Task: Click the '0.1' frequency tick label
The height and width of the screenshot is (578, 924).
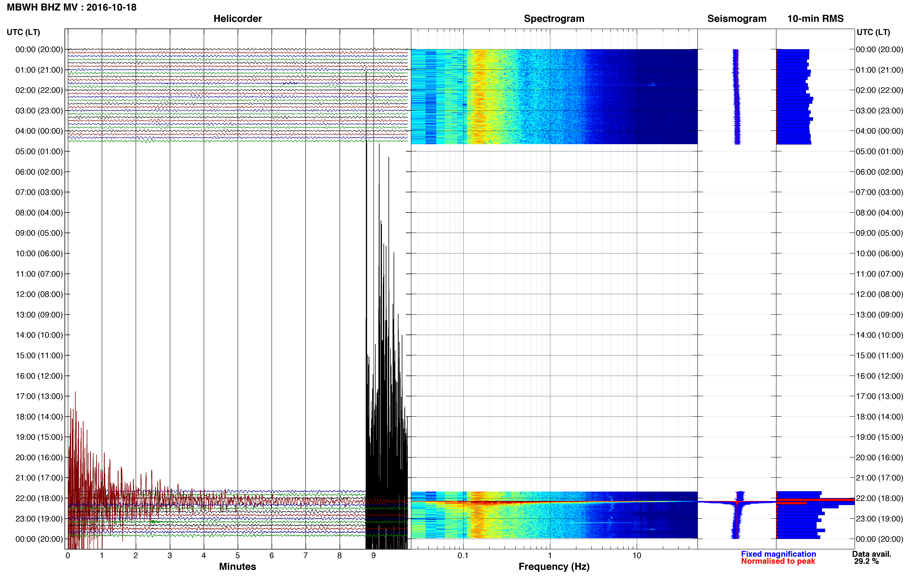Action: pyautogui.click(x=463, y=555)
